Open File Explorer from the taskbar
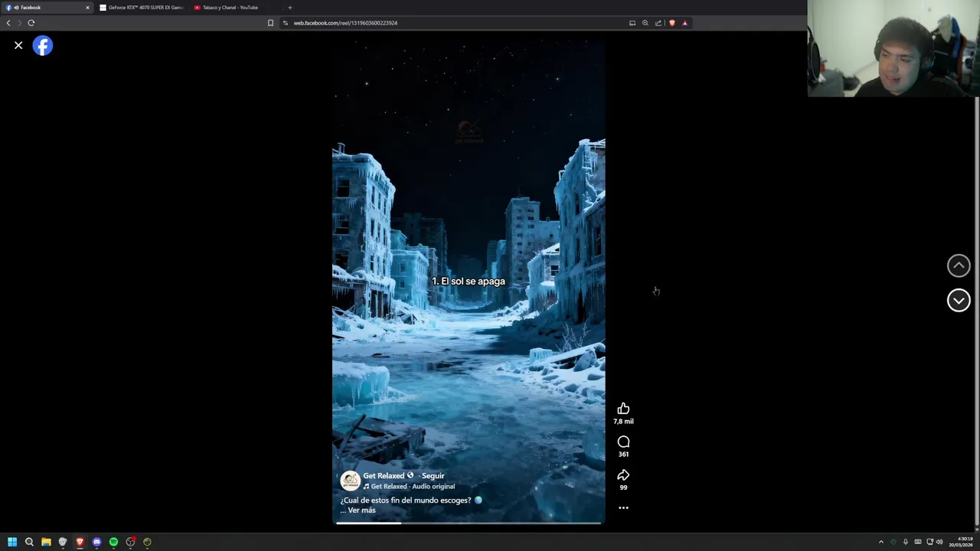Screen dimensions: 980x551 tap(46, 542)
